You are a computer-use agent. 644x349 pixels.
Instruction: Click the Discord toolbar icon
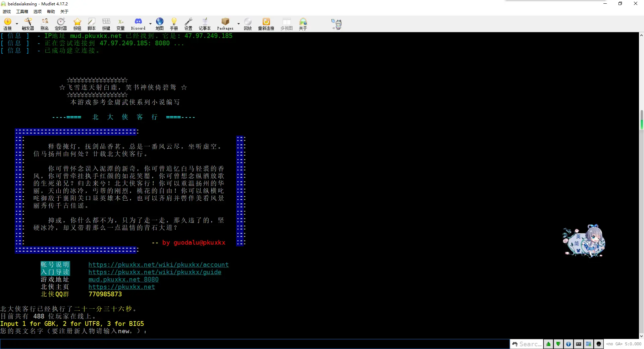(138, 24)
